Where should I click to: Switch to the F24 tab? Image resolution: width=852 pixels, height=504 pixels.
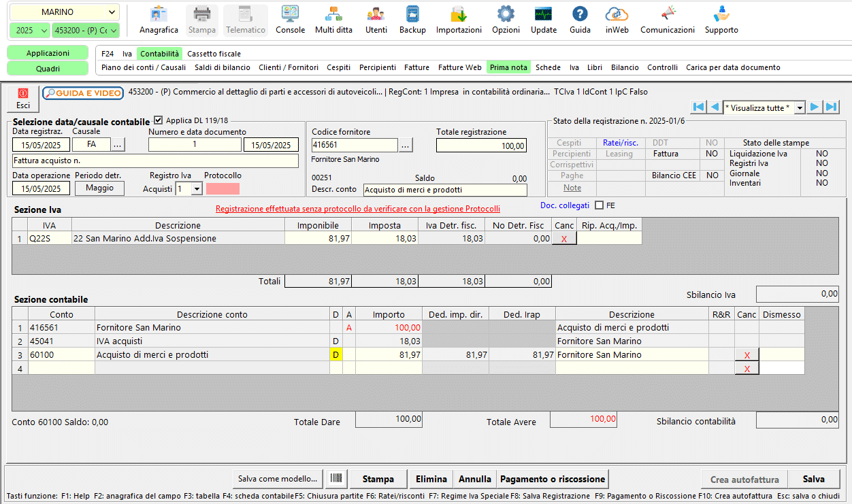tap(108, 54)
